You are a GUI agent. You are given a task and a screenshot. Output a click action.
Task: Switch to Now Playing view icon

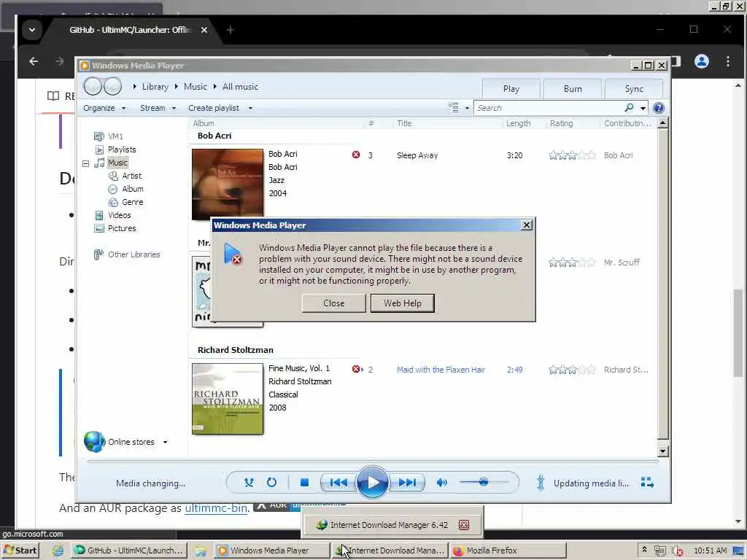(647, 483)
